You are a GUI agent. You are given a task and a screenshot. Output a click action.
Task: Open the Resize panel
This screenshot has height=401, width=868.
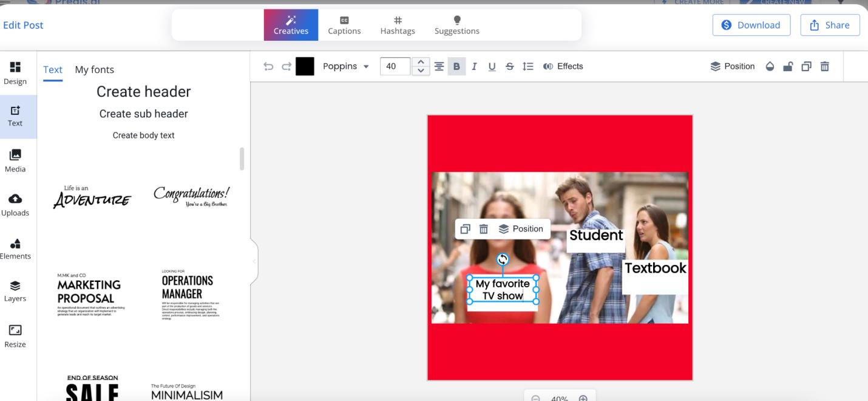(15, 337)
